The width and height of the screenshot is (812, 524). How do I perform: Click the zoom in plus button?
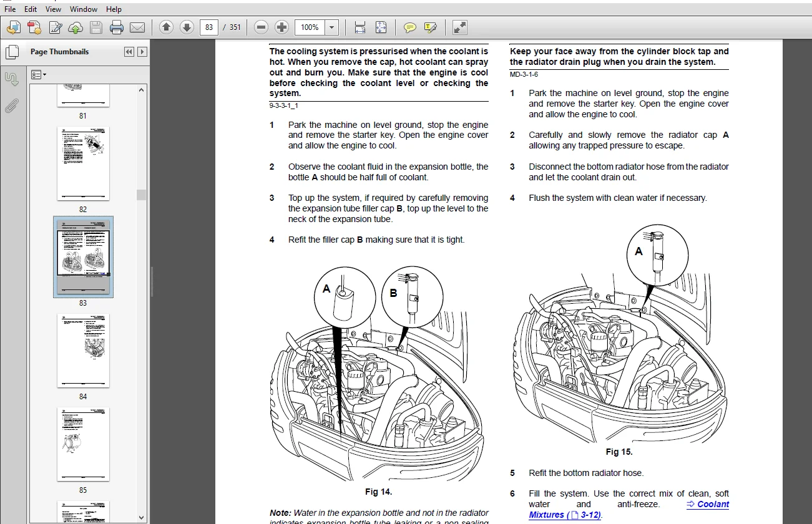(x=281, y=27)
